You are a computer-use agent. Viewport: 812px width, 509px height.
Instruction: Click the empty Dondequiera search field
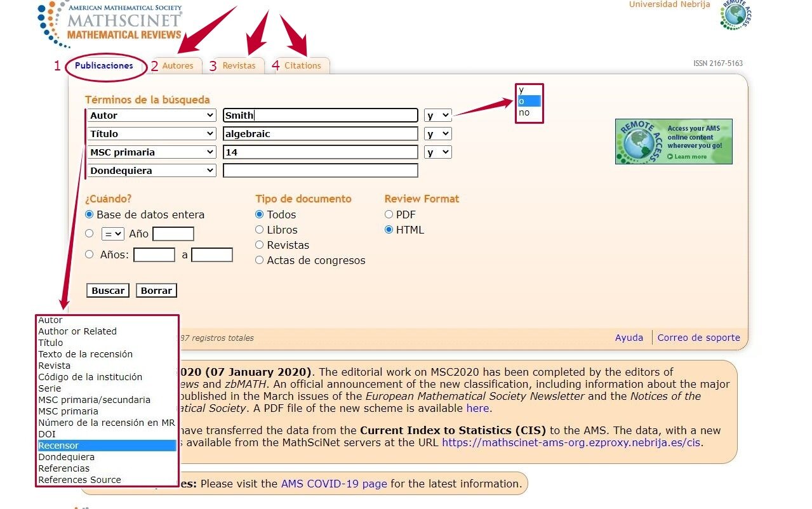[x=321, y=171]
